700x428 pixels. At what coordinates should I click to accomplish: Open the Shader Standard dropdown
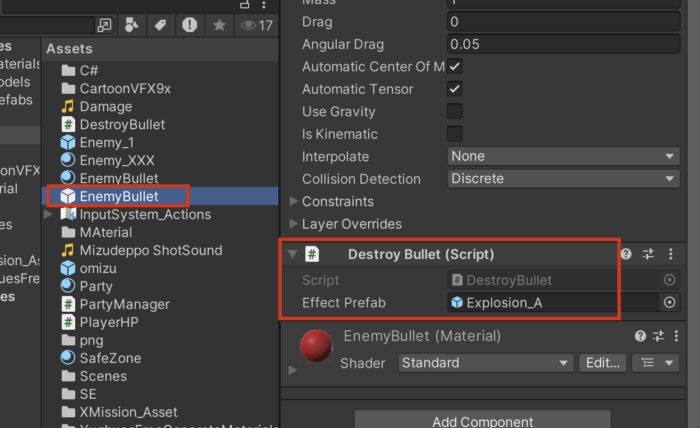click(x=485, y=363)
